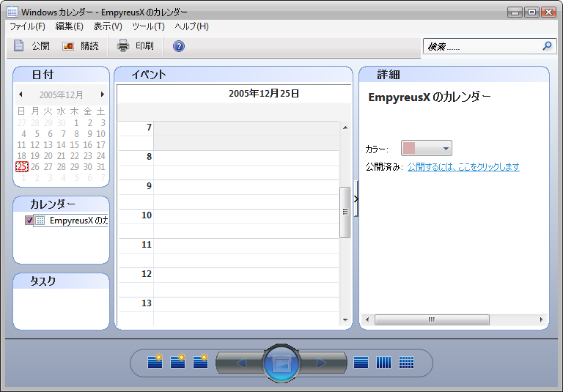Select highlighted date 25 in mini calendar
This screenshot has width=563, height=392.
(22, 166)
